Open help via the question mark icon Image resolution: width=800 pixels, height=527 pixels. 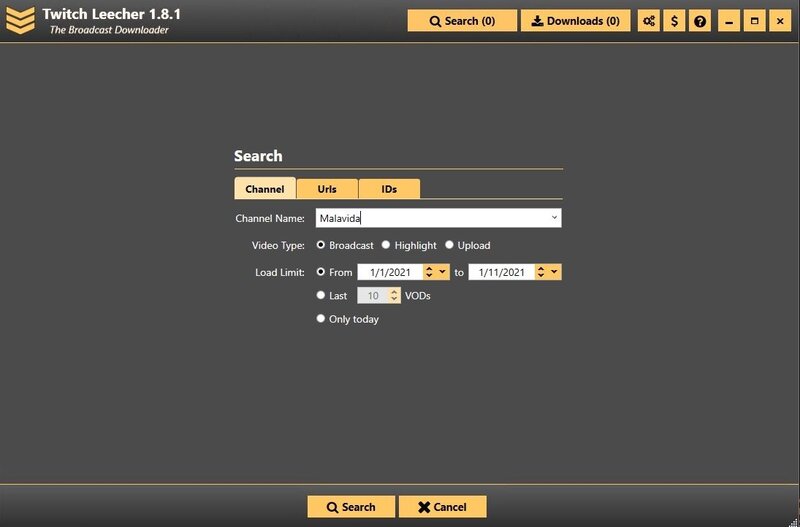(699, 21)
